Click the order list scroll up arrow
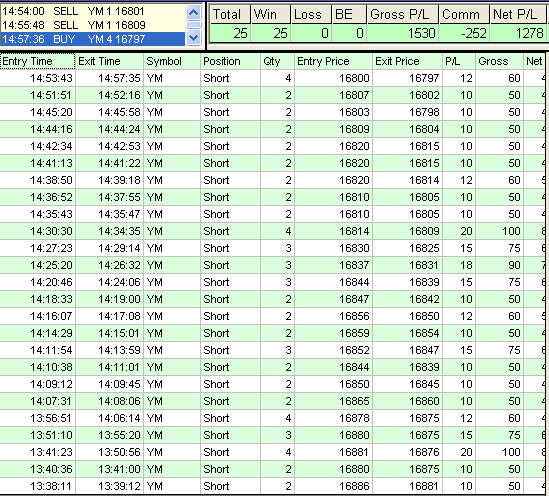Viewport: 549px width, 496px height. pos(193,12)
